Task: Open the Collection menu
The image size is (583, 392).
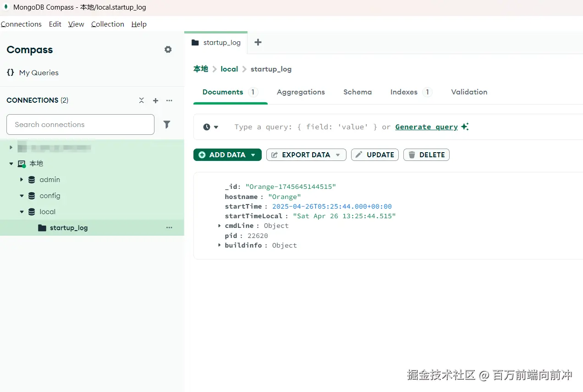Action: [108, 24]
